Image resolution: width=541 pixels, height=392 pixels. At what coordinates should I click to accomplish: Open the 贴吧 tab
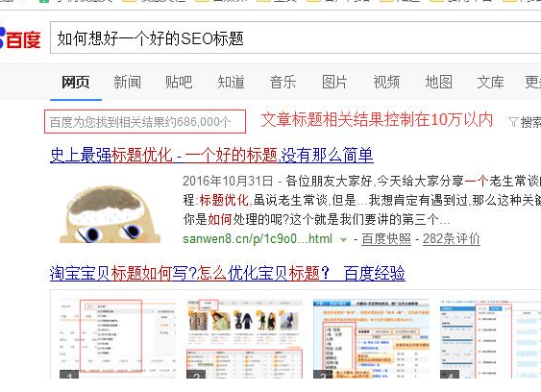[179, 82]
